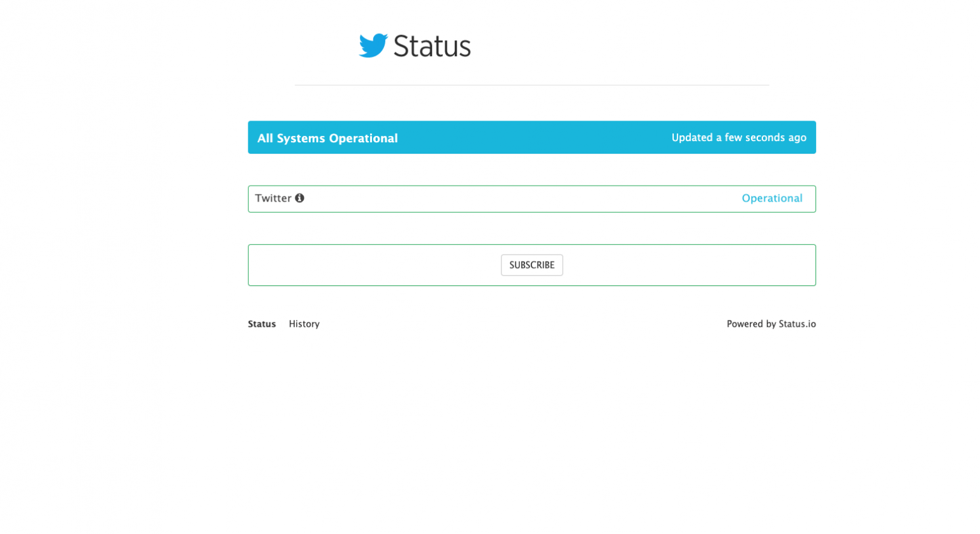Click the Twitter bird logo
This screenshot has height=534, width=980.
pyautogui.click(x=373, y=45)
